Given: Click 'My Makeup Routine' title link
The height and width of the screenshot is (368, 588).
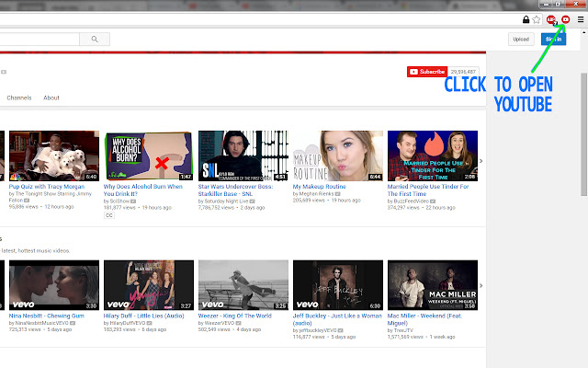Looking at the screenshot, I should click(x=319, y=187).
